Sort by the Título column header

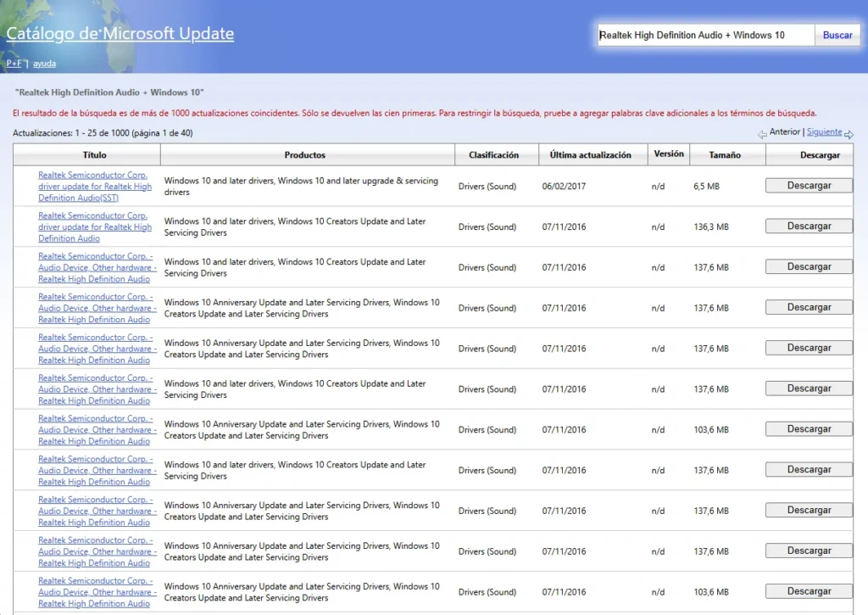pos(94,155)
